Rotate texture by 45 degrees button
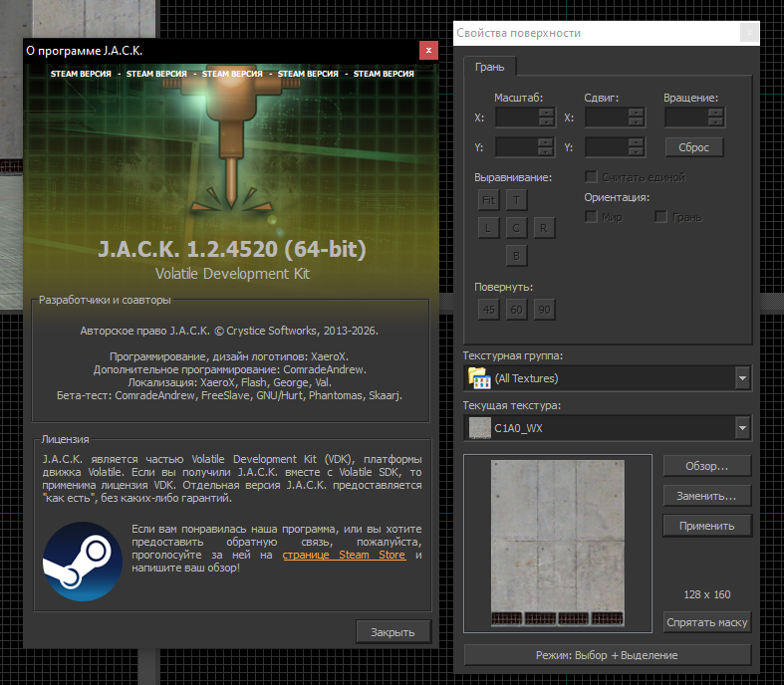The image size is (784, 685). (x=488, y=310)
